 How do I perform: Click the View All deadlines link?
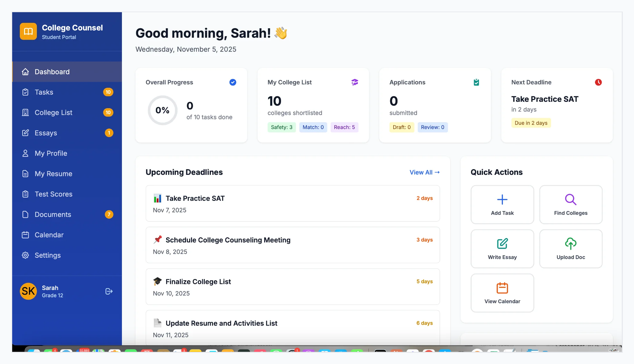click(424, 172)
